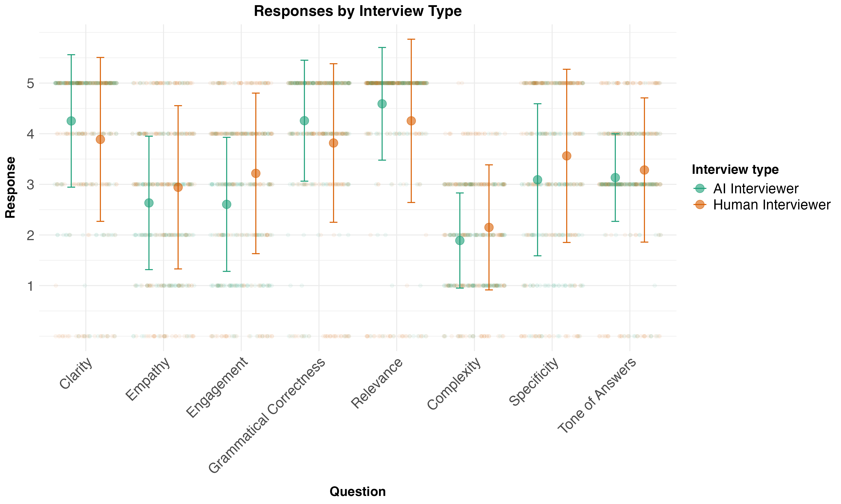This screenshot has height=504, width=841.
Task: Click the AI mean point for Grammatical Correctness
Action: click(x=305, y=121)
